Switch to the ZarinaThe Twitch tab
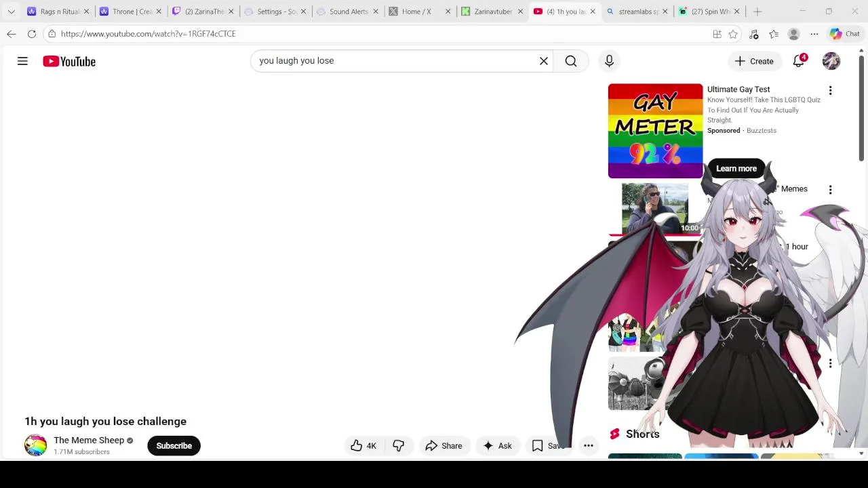 (x=204, y=12)
